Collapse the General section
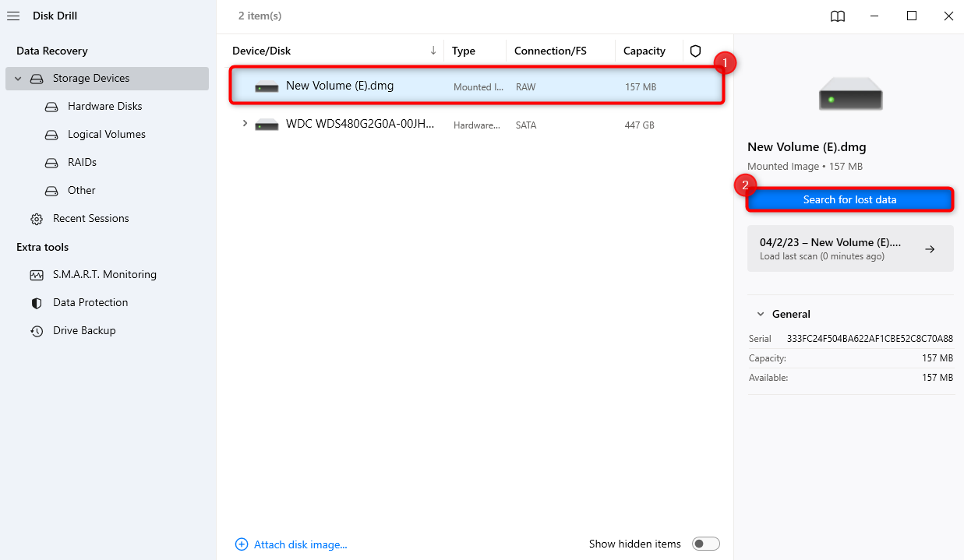The width and height of the screenshot is (964, 560). (x=761, y=314)
